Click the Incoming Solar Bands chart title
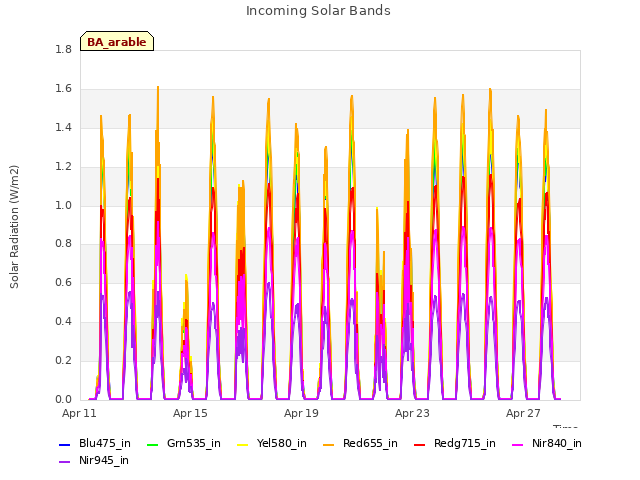The width and height of the screenshot is (640, 480). pos(318,11)
